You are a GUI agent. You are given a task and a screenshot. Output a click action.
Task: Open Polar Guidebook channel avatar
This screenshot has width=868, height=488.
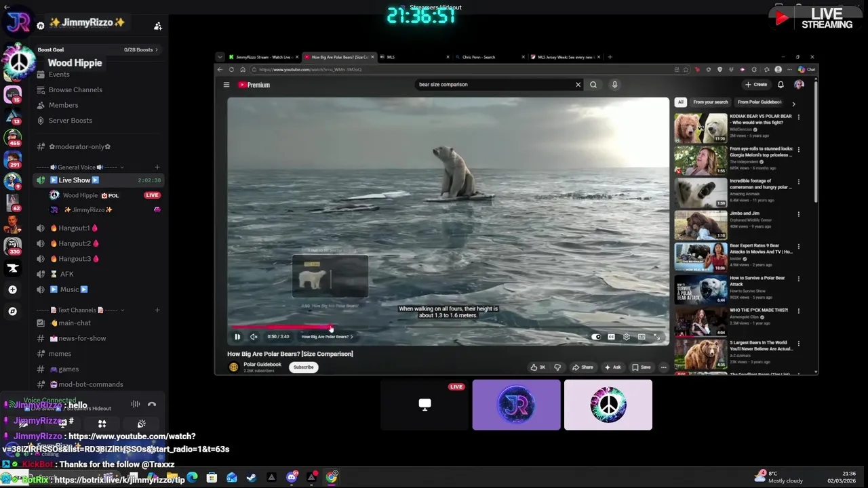pyautogui.click(x=234, y=367)
